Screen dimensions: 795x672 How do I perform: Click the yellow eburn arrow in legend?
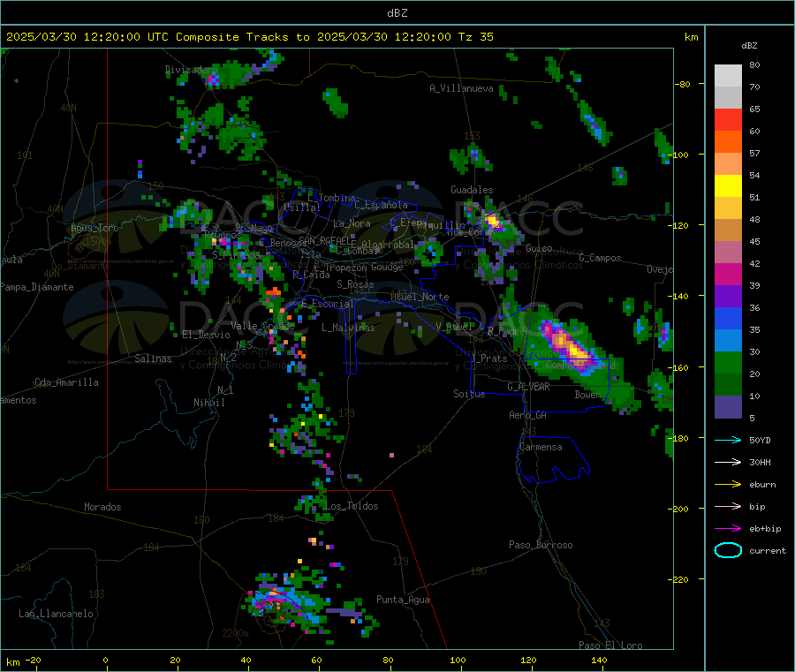(x=728, y=485)
